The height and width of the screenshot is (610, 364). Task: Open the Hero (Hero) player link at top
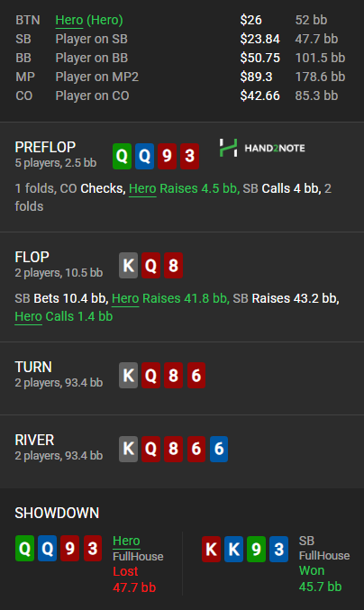point(89,20)
